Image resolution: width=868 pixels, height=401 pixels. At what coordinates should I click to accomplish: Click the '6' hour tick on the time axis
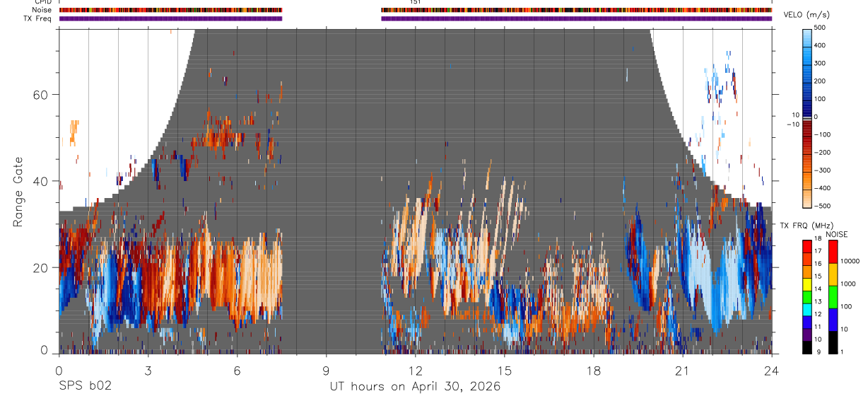point(237,370)
